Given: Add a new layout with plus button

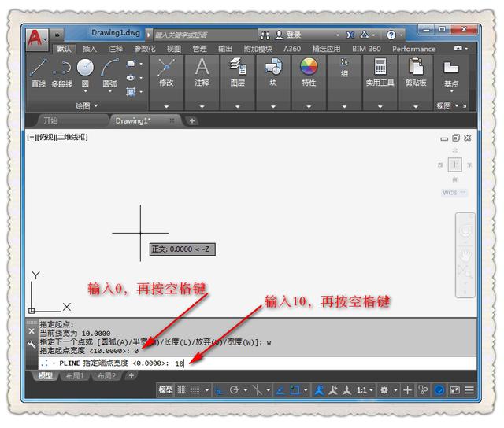Looking at the screenshot, I should pos(131,375).
